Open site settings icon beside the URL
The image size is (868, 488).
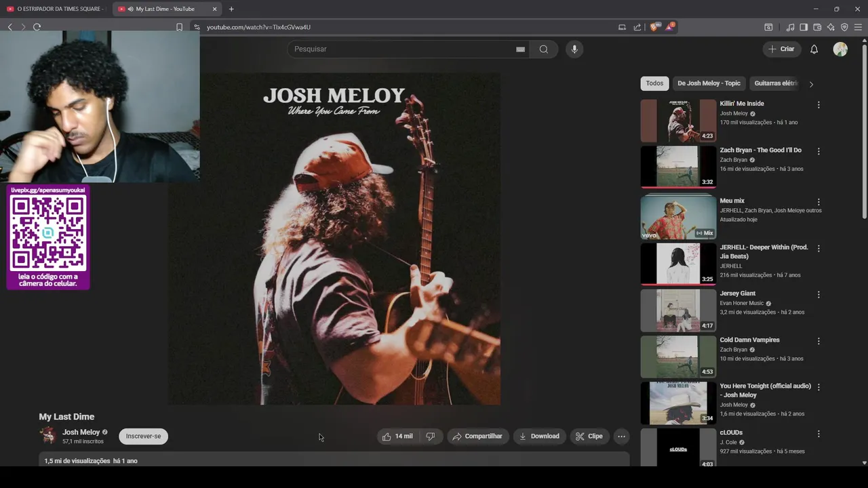[x=197, y=27]
